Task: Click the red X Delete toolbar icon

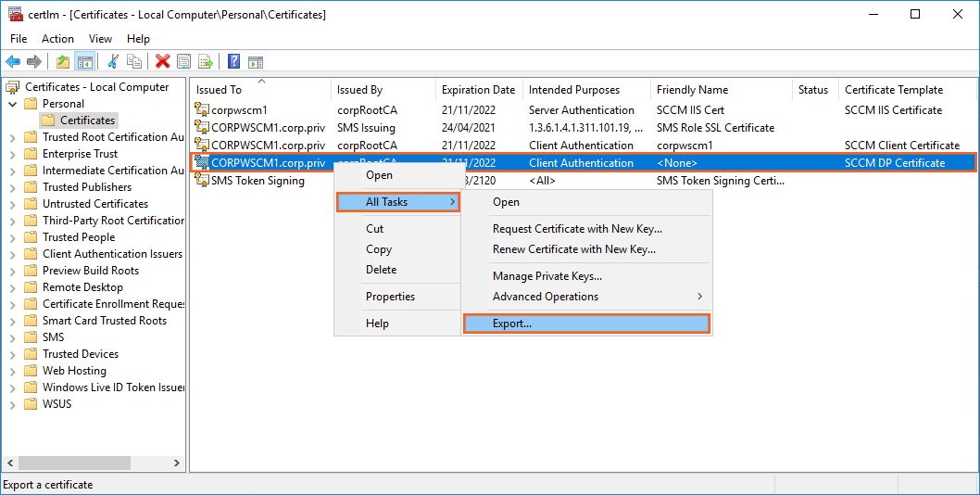Action: tap(163, 62)
